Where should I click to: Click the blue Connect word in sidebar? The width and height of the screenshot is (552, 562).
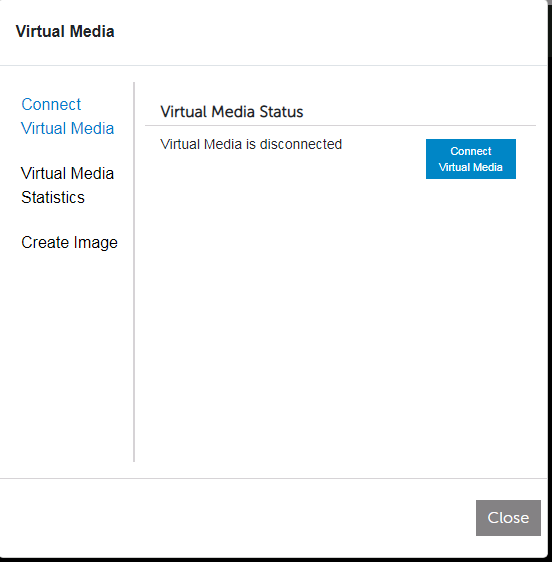tap(51, 105)
